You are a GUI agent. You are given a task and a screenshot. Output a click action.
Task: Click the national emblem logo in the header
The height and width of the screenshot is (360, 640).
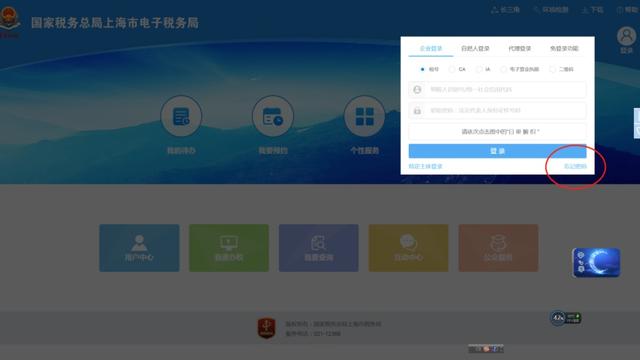tap(9, 18)
